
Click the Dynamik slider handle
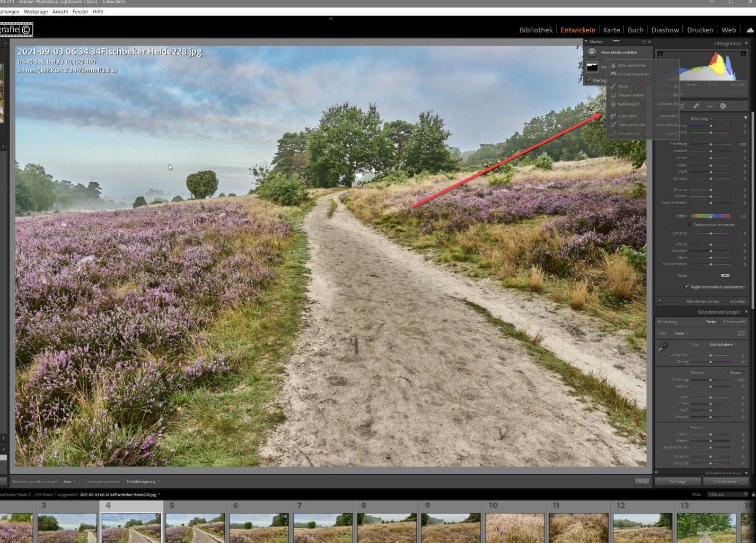click(710, 456)
